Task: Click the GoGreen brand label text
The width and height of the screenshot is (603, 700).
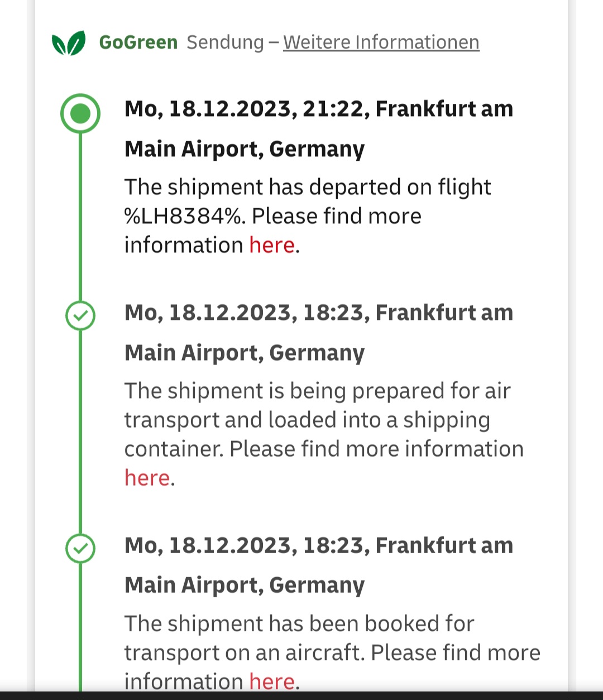Action: click(x=138, y=42)
